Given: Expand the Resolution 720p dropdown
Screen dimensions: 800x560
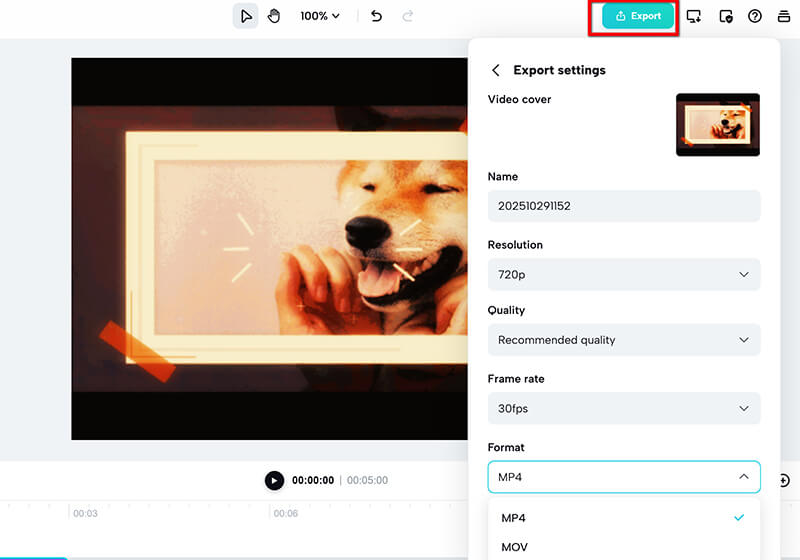Looking at the screenshot, I should coord(624,274).
